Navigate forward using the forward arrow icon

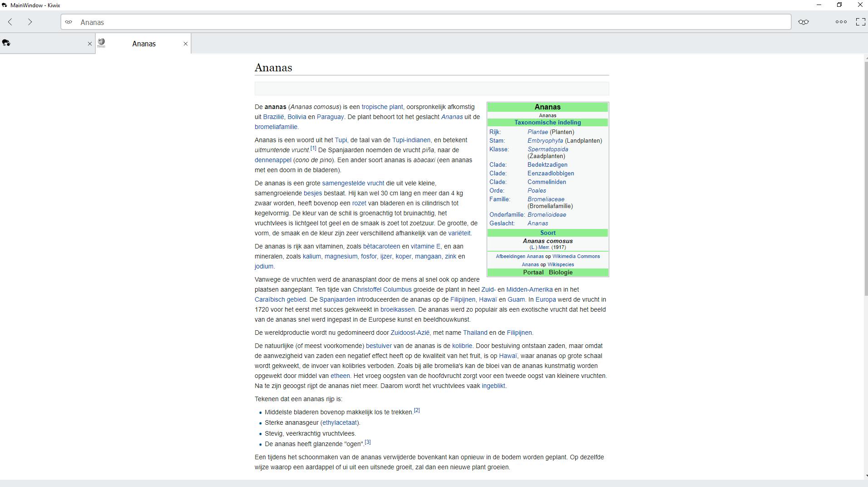pos(30,21)
